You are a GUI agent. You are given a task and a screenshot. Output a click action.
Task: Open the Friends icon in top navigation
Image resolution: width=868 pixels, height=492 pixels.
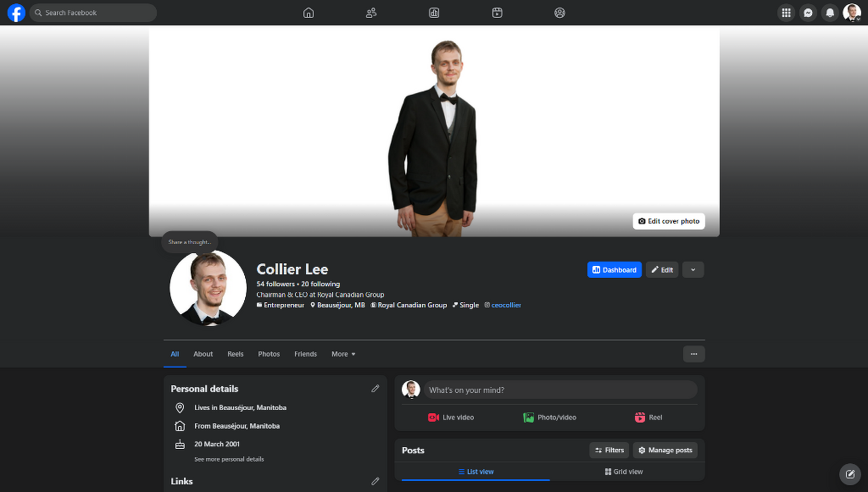371,12
